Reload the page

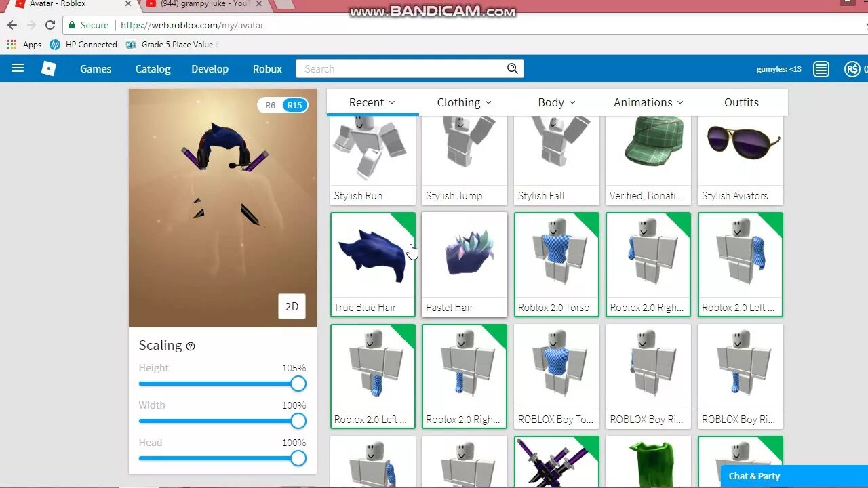[x=50, y=25]
